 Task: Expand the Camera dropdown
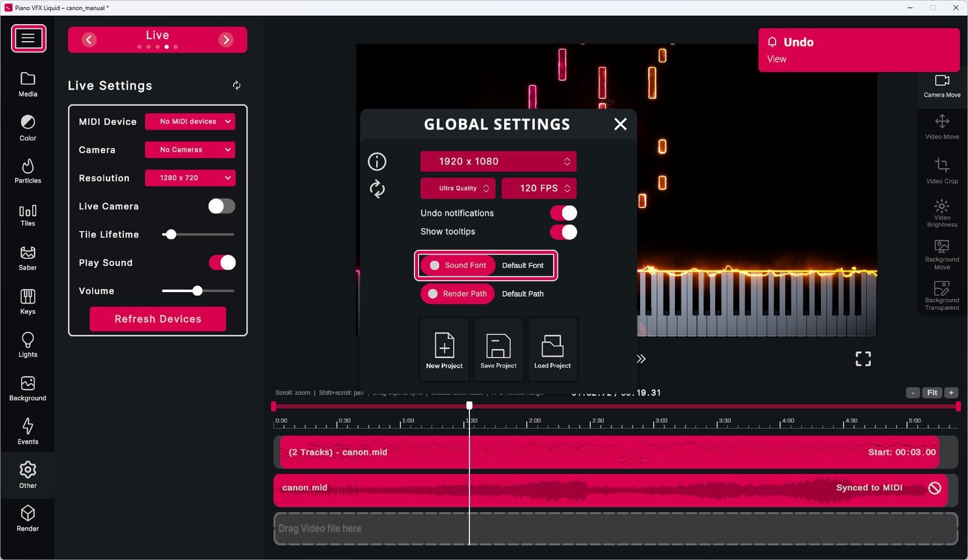tap(190, 149)
